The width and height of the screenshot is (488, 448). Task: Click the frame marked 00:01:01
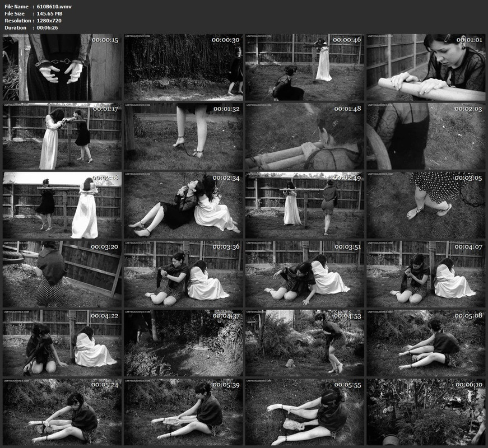point(426,67)
